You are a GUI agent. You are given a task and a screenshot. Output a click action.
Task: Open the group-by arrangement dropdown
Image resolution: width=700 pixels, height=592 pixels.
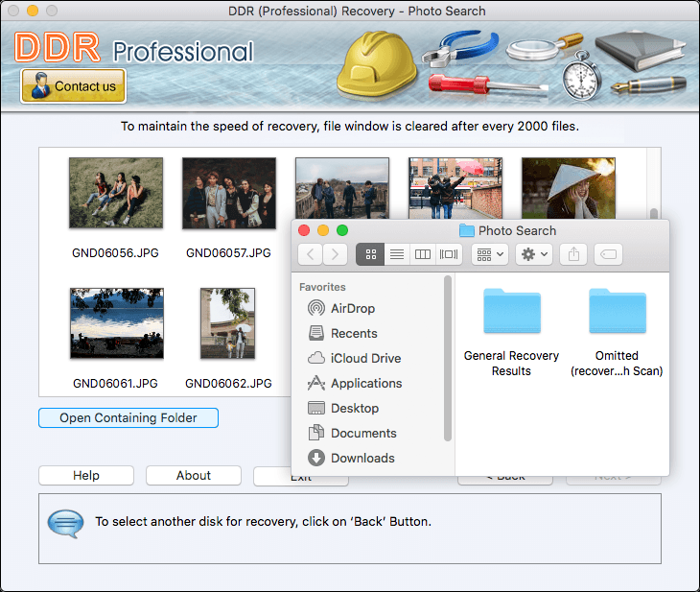(x=490, y=254)
